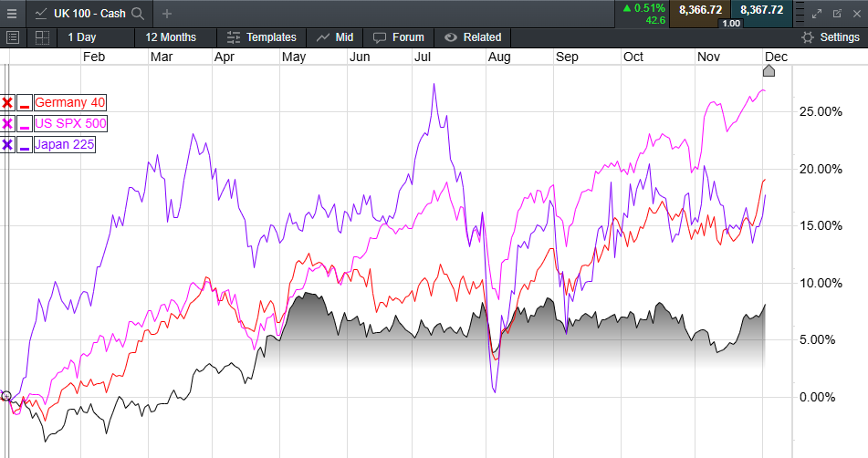The image size is (868, 458).
Task: Select the UK 100 - Cash chart tab
Action: pyautogui.click(x=89, y=14)
